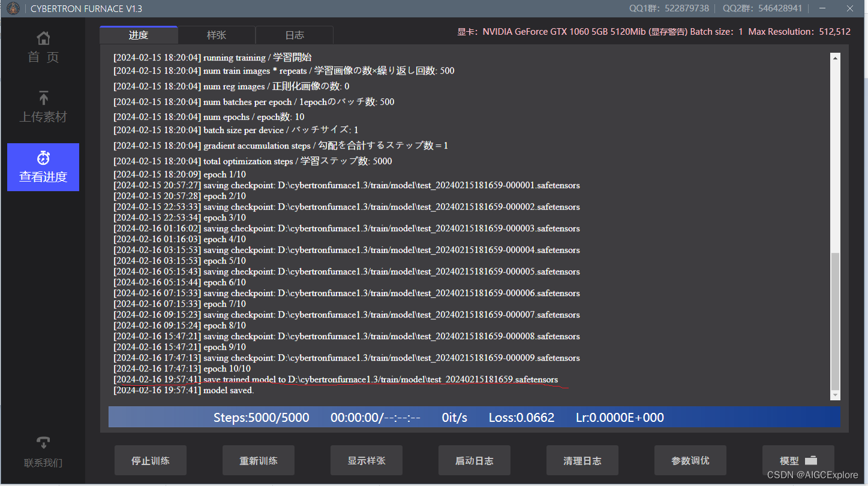Viewport: 868px width, 486px height.
Task: Click the 'epoch 6/10' log line
Action: [179, 282]
